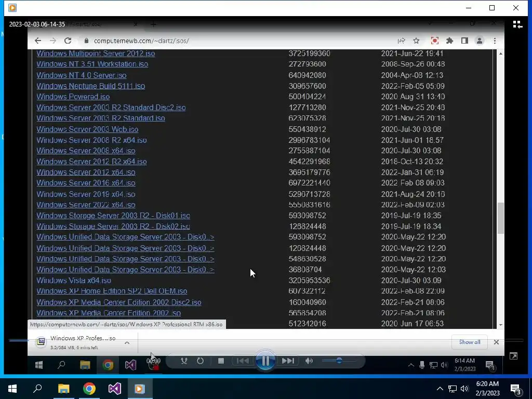This screenshot has width=532, height=399.
Task: Click the Windows NT 4.0 Server.iso link
Action: [82, 75]
